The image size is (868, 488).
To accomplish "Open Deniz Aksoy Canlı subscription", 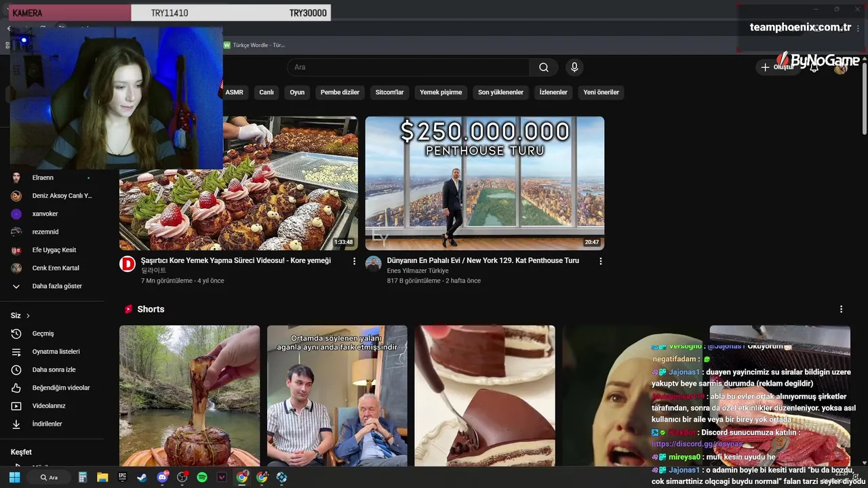I will click(52, 196).
